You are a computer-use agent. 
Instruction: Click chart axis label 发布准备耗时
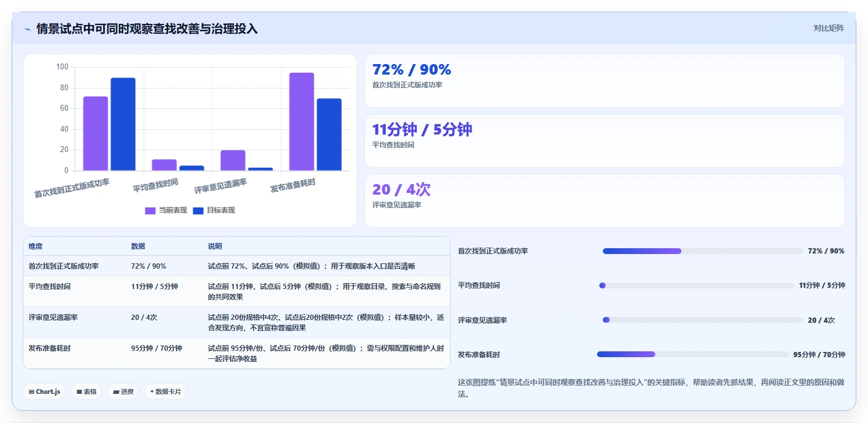(293, 186)
